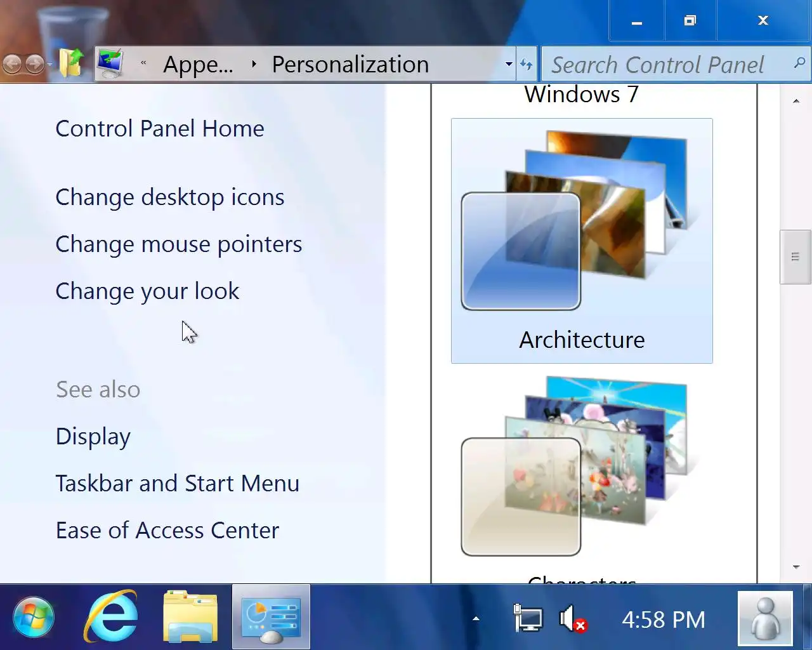The height and width of the screenshot is (650, 812).
Task: Expand the hidden breadcrumb double-chevron
Action: point(143,63)
